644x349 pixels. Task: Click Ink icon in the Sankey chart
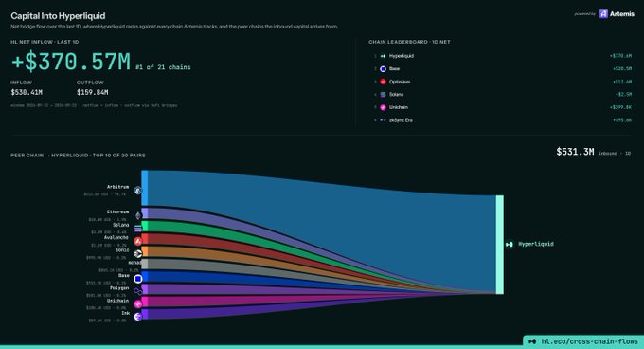(138, 317)
